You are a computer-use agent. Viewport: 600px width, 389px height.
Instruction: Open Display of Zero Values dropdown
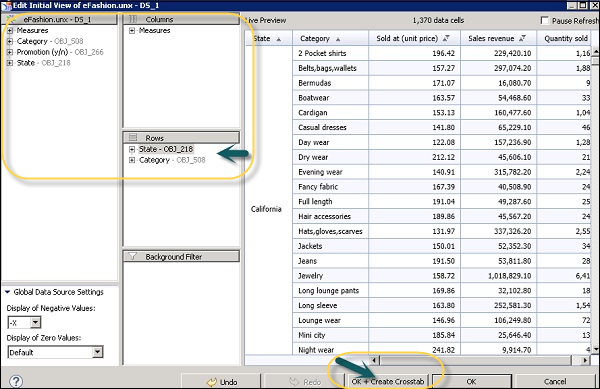click(98, 352)
